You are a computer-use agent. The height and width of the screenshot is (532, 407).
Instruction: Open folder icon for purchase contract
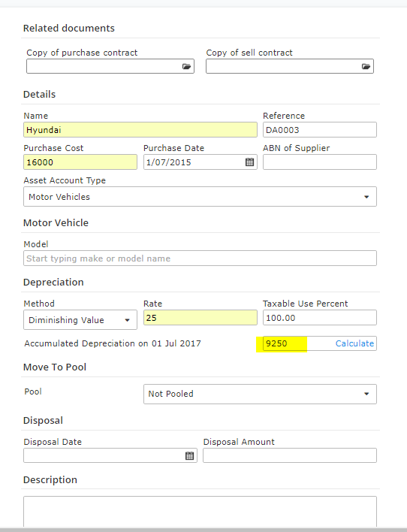click(186, 66)
